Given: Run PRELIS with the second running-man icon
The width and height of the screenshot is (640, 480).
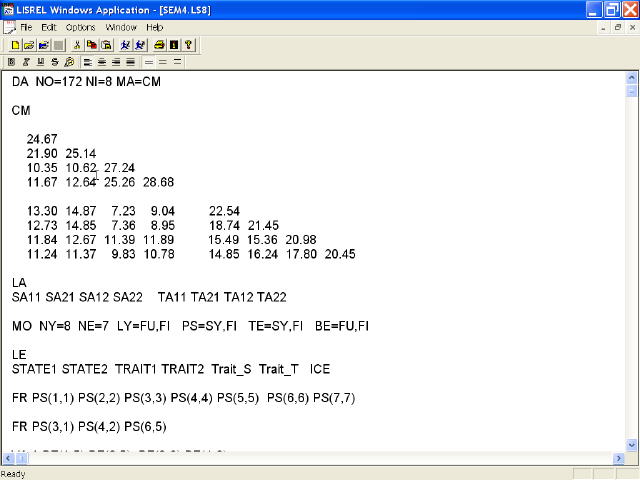Looking at the screenshot, I should (x=138, y=45).
